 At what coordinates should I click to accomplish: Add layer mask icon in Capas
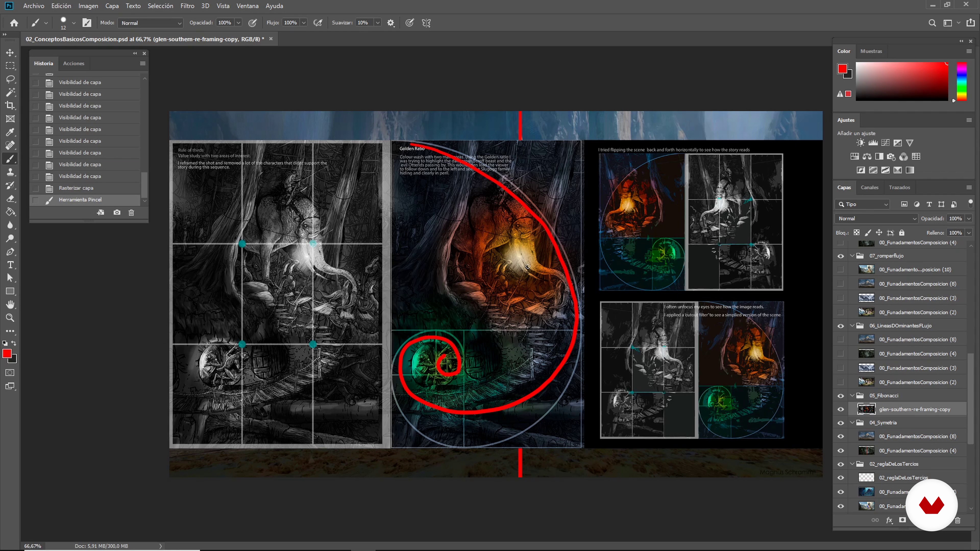click(x=902, y=520)
